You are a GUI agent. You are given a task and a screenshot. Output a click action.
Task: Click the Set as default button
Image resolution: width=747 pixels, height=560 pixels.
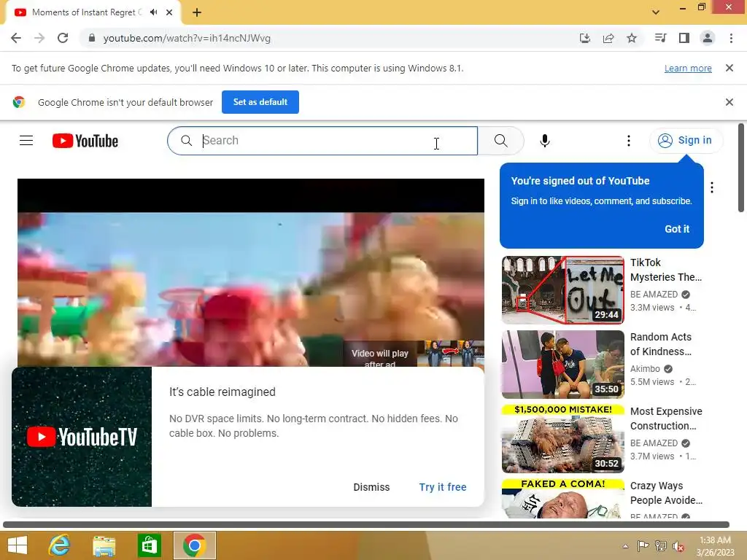click(x=260, y=102)
